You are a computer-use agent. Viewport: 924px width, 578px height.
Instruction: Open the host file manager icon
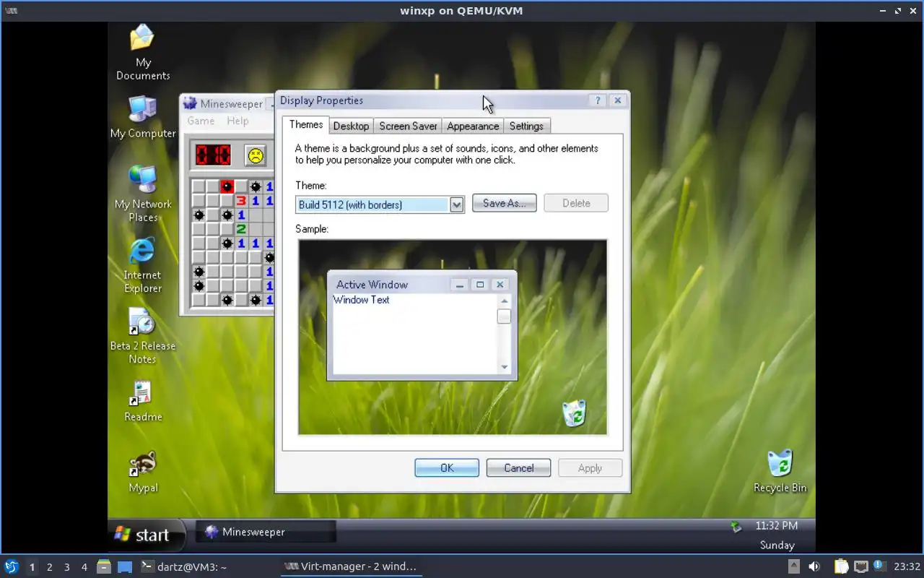[104, 566]
